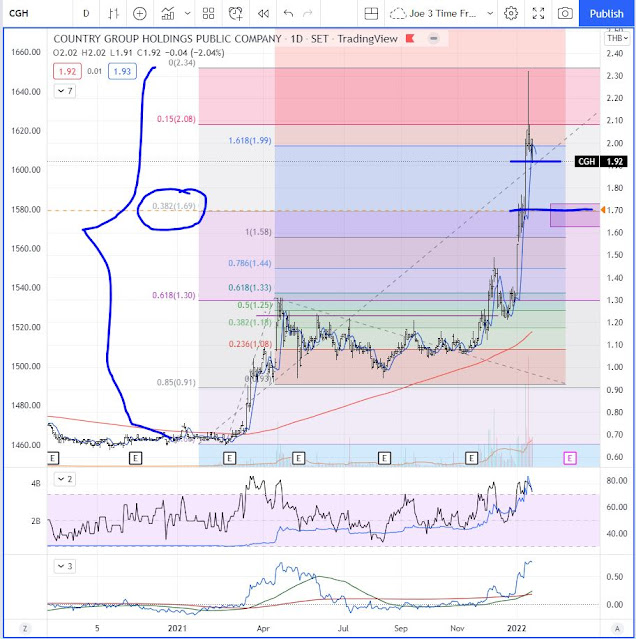Viewport: 636px width, 639px height.
Task: Click the 2022 label on time axis
Action: tap(516, 628)
